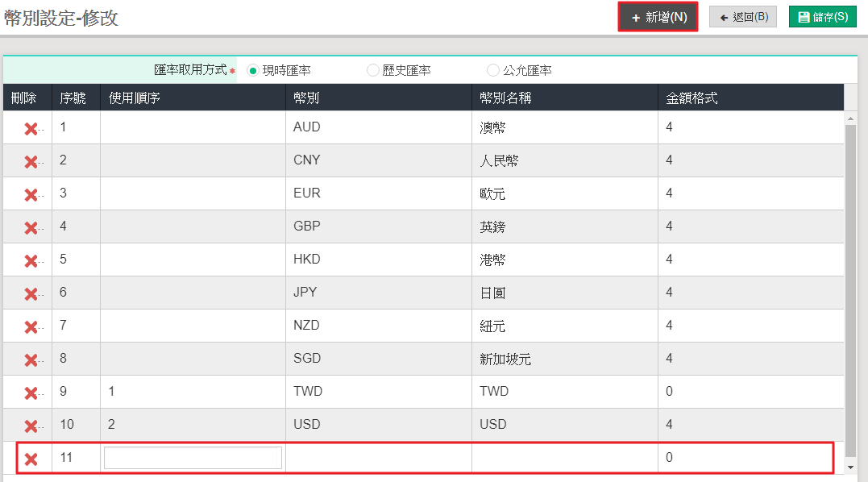Click the 返回(B) back button

pyautogui.click(x=743, y=17)
